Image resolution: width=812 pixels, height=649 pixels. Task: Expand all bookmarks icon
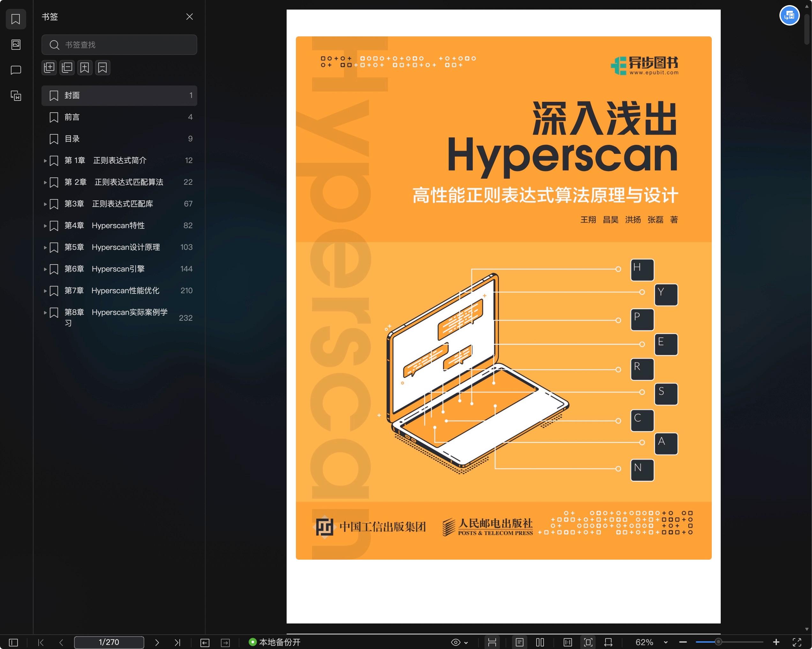pyautogui.click(x=49, y=68)
